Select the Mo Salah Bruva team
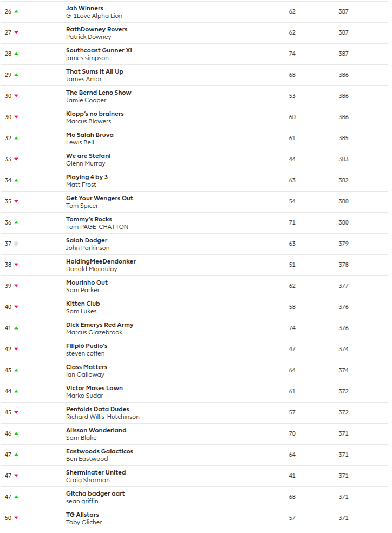Screen dimensions: 392x533 point(89,135)
